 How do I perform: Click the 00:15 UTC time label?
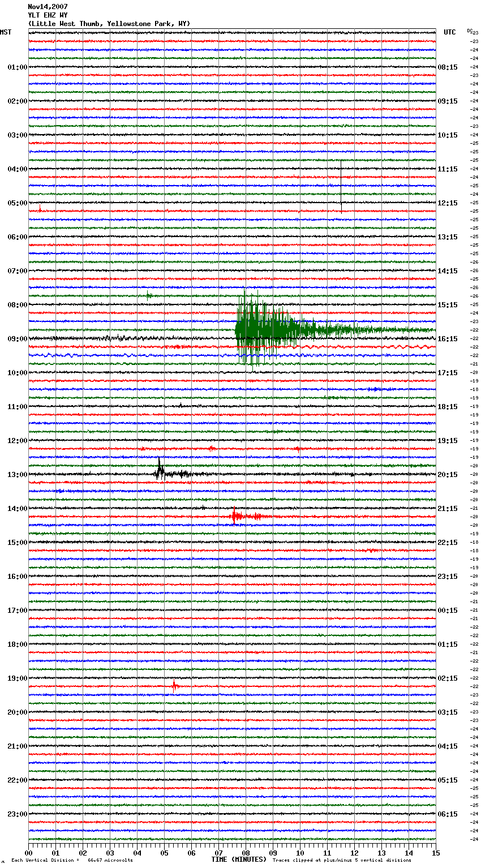(448, 611)
